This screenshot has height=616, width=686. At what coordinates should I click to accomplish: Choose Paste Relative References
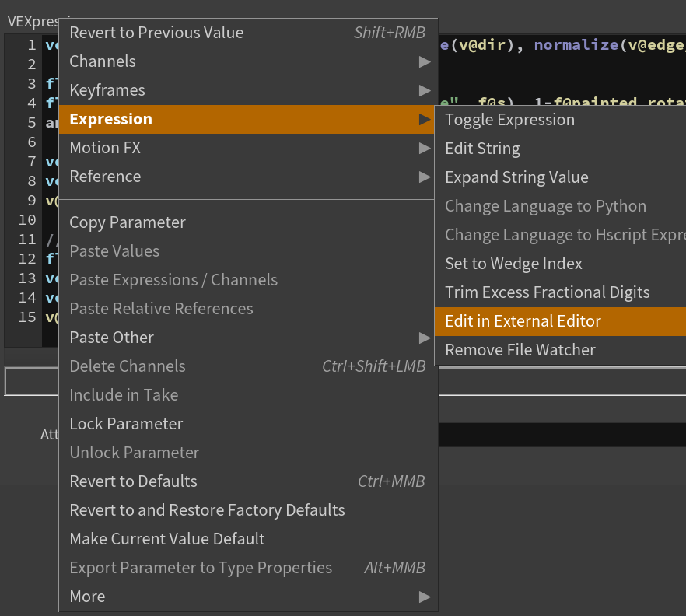(248, 309)
